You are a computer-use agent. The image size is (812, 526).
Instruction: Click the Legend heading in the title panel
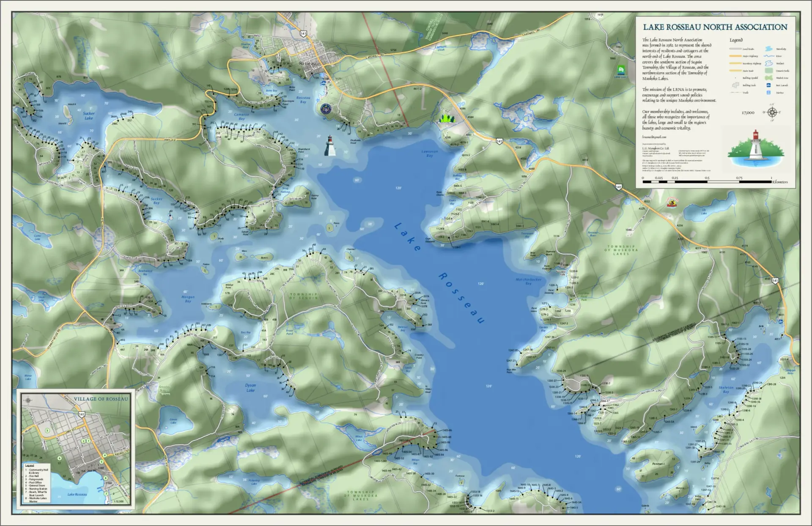[x=736, y=40]
